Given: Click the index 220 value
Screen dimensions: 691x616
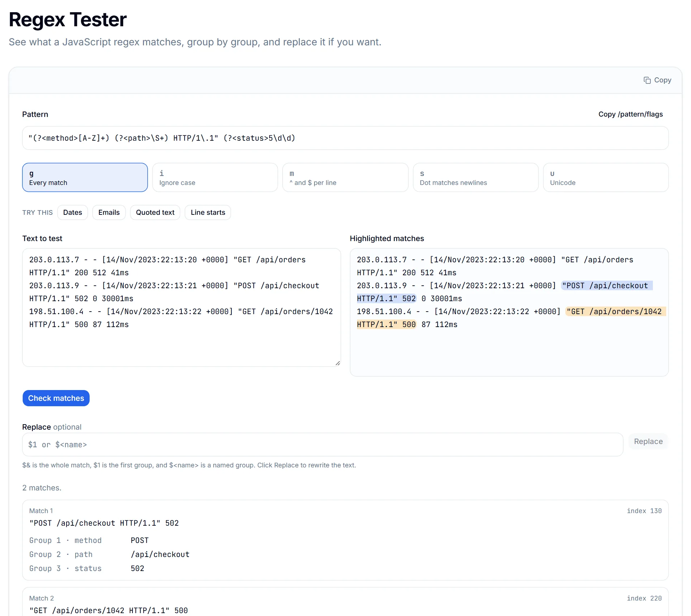Looking at the screenshot, I should (644, 598).
